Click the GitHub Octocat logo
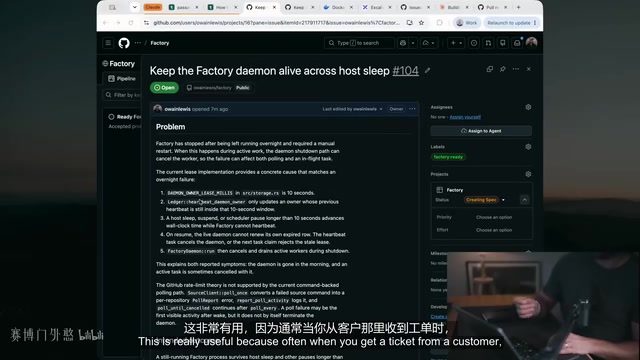Viewport: 640px width, 360px height. 124,43
